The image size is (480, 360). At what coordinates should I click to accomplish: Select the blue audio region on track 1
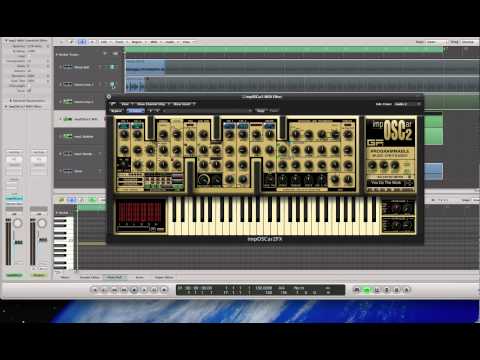(x=146, y=67)
